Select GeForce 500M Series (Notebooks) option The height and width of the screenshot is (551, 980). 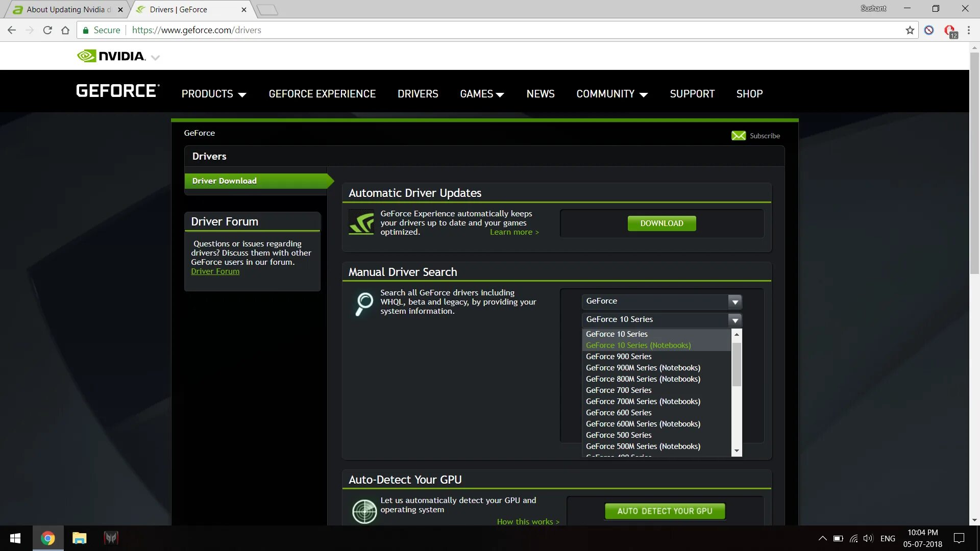point(656,446)
